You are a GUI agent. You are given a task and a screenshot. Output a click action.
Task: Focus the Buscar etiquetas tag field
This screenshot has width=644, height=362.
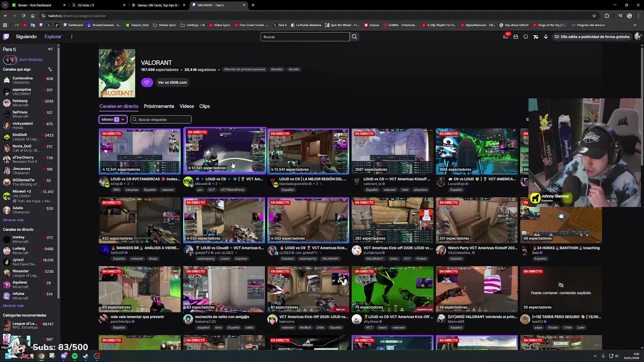[x=161, y=120]
